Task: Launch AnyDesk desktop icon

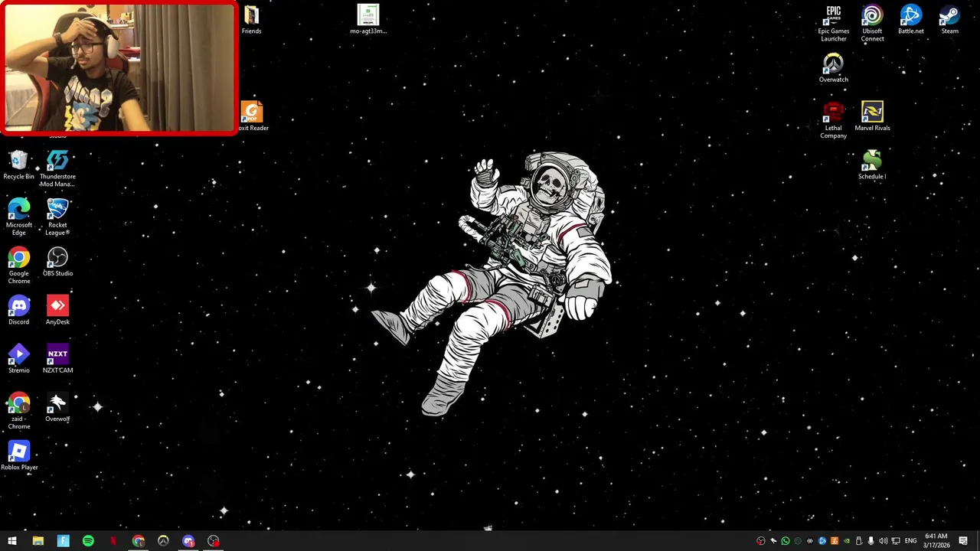Action: pyautogui.click(x=57, y=311)
